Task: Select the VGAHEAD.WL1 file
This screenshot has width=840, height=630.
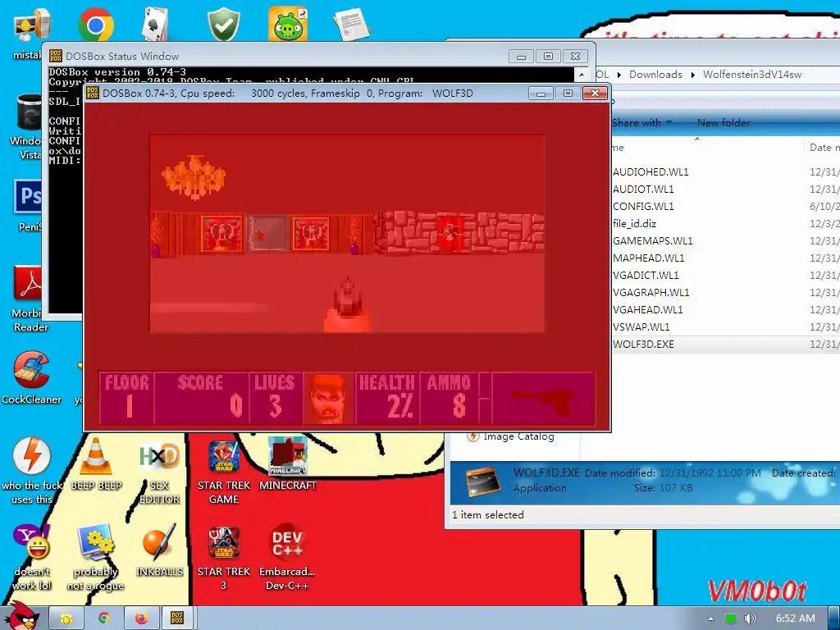Action: [x=648, y=309]
